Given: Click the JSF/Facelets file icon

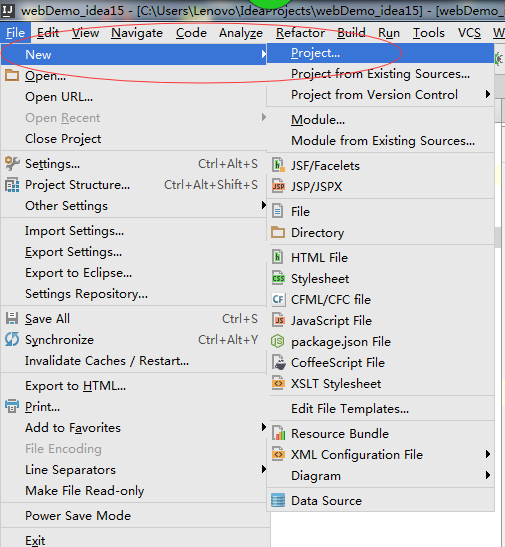Looking at the screenshot, I should (278, 165).
